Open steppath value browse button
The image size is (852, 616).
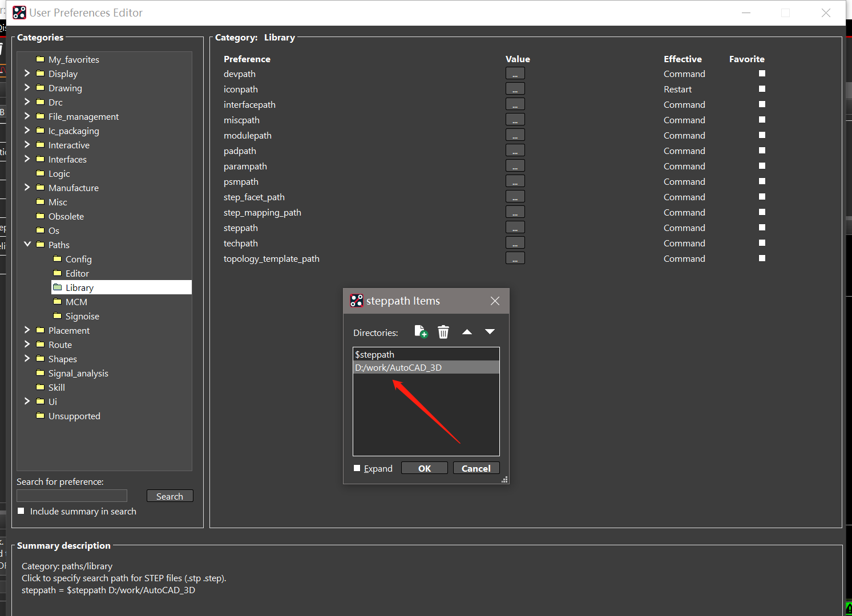pos(515,228)
